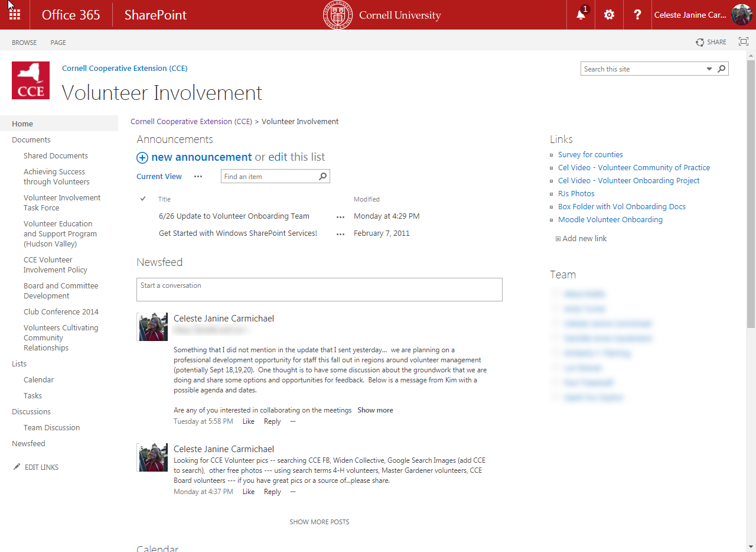The height and width of the screenshot is (552, 756).
Task: Switch to the Page ribbon tab
Action: (58, 43)
